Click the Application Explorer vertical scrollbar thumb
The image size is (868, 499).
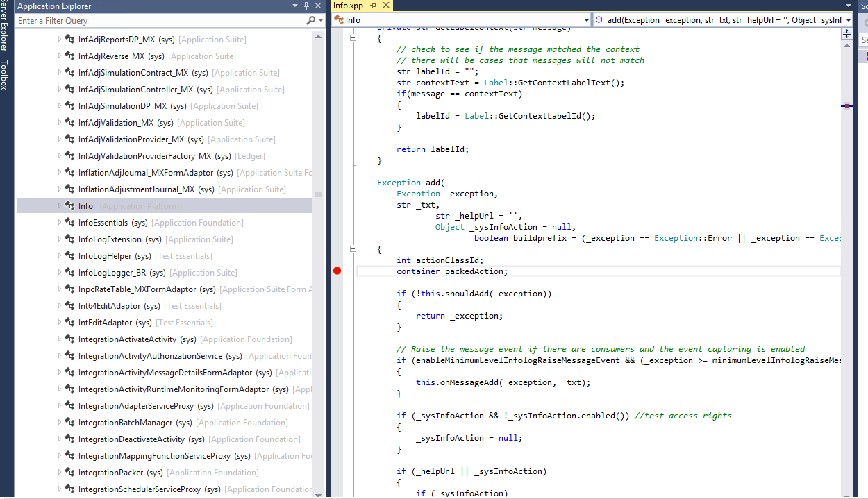(x=318, y=194)
